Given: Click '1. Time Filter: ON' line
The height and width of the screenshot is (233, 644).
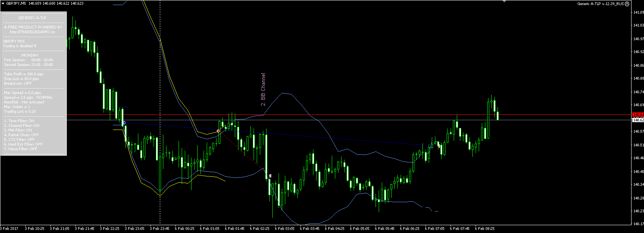Looking at the screenshot, I should [19, 121].
